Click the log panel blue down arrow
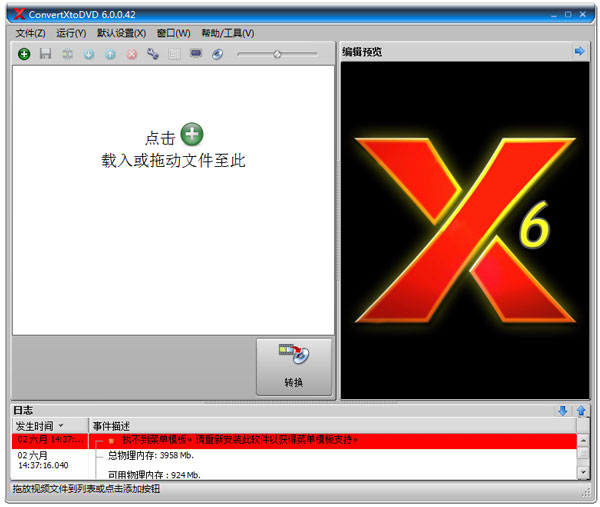600x507 pixels. click(562, 411)
